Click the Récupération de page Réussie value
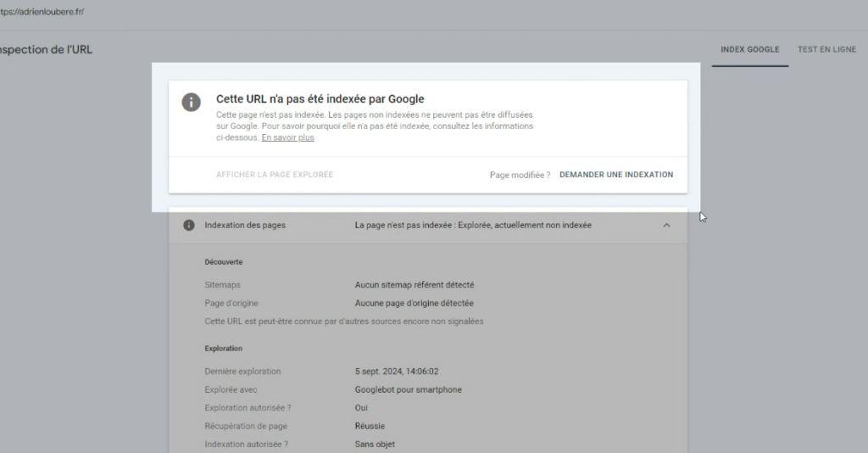Viewport: 868px width, 453px height. tap(370, 426)
